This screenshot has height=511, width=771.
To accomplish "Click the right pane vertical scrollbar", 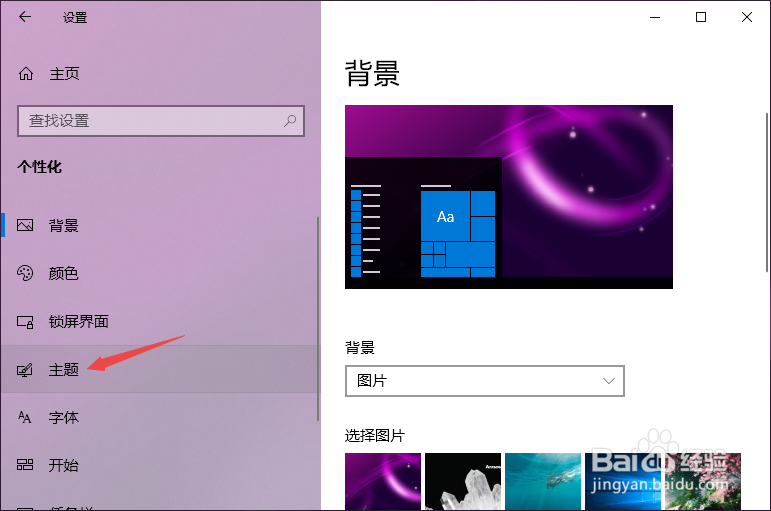I will click(767, 192).
